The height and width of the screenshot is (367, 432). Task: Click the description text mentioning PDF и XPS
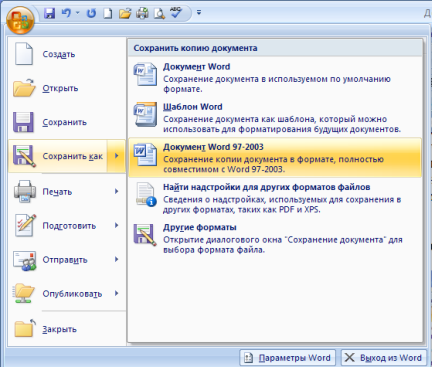point(282,205)
